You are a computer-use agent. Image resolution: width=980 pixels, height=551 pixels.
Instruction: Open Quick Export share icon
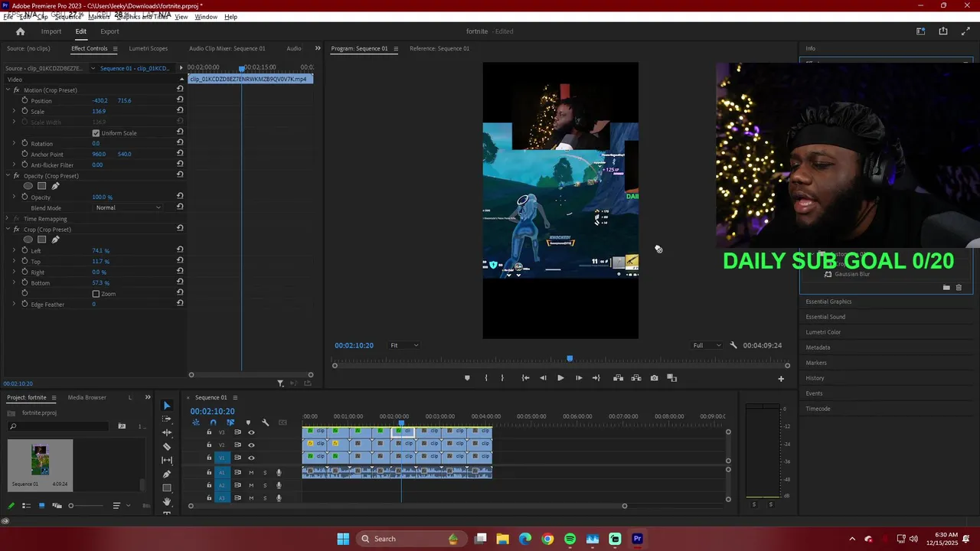click(x=943, y=31)
